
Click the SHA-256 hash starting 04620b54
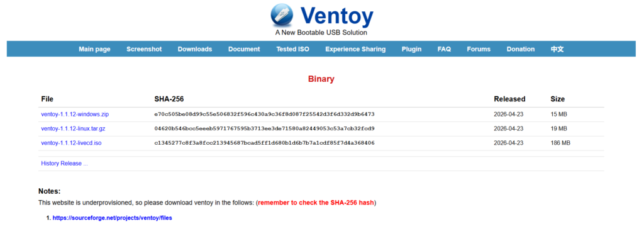(264, 128)
